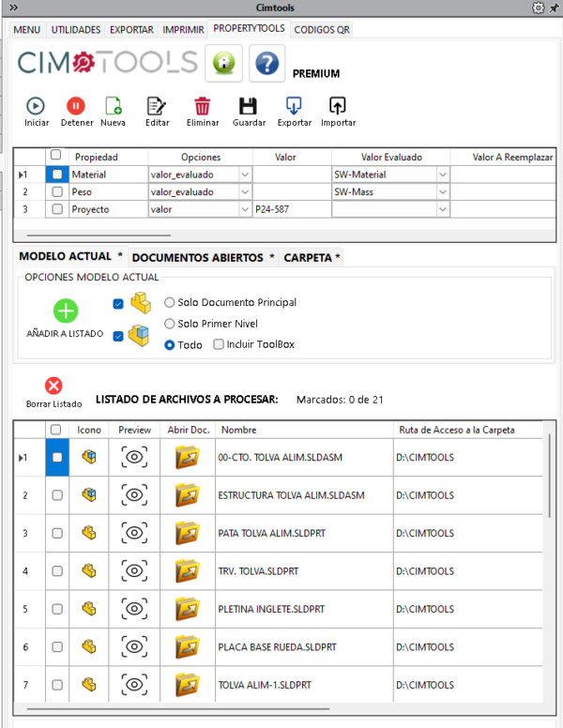Expand Opciones dropdown for Material
The width and height of the screenshot is (563, 728).
tap(245, 175)
